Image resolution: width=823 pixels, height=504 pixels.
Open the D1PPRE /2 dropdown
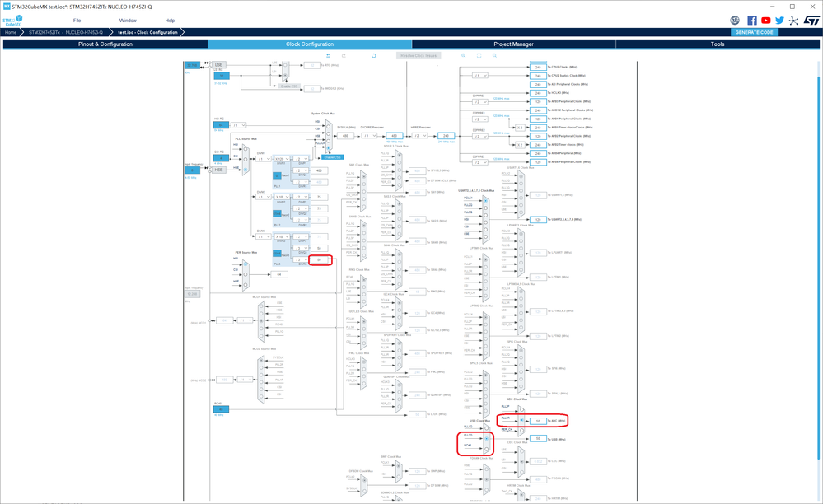pos(480,102)
